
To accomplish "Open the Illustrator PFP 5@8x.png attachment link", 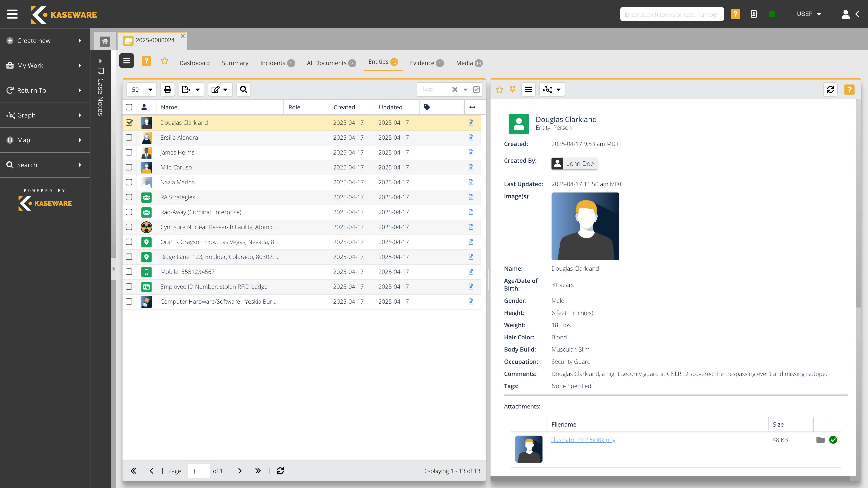I will click(x=583, y=439).
